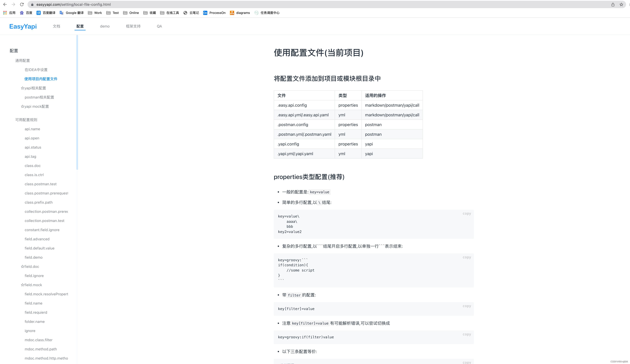Expand ☆yapi相关配置 in the sidebar
Image resolution: width=630 pixels, height=364 pixels.
click(33, 88)
